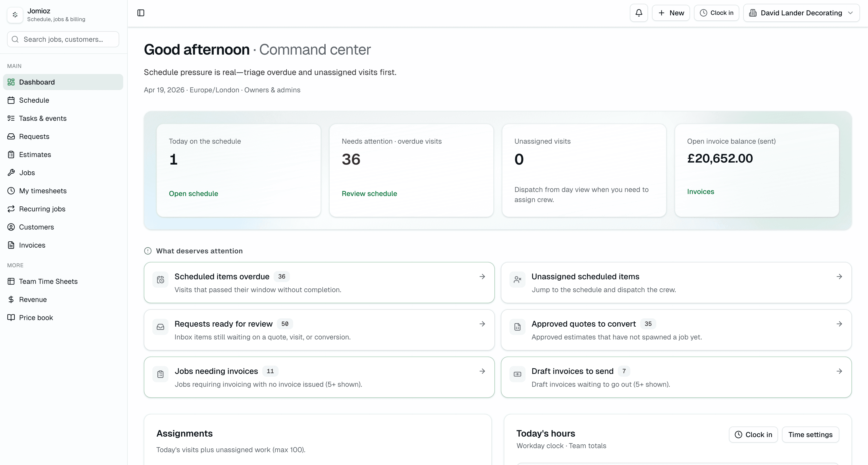Open notifications bell
868x465 pixels.
click(x=638, y=13)
